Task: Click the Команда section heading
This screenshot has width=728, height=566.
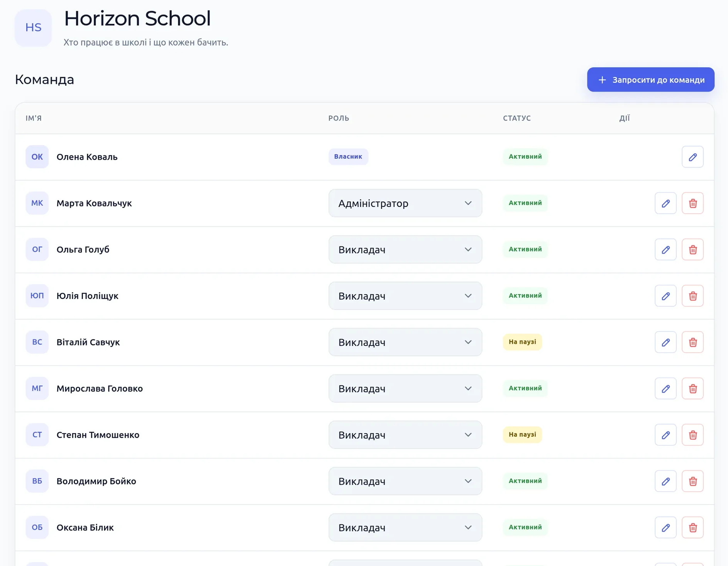Action: click(x=44, y=80)
